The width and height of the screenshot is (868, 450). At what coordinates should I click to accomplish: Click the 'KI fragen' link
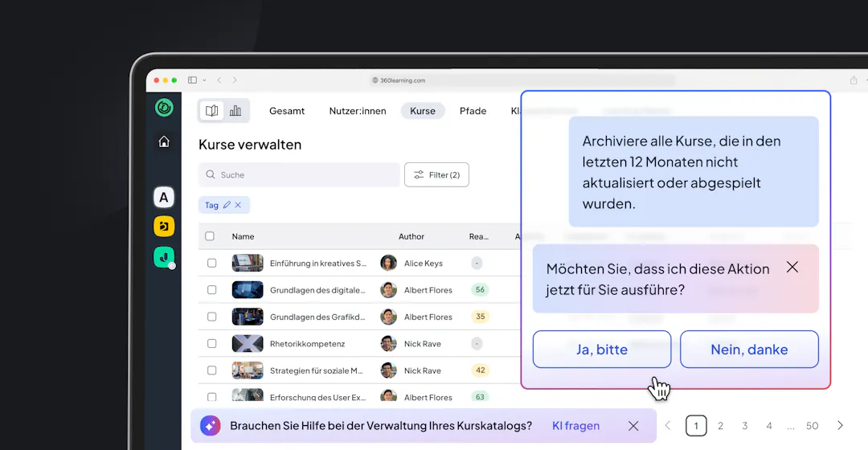click(x=575, y=426)
